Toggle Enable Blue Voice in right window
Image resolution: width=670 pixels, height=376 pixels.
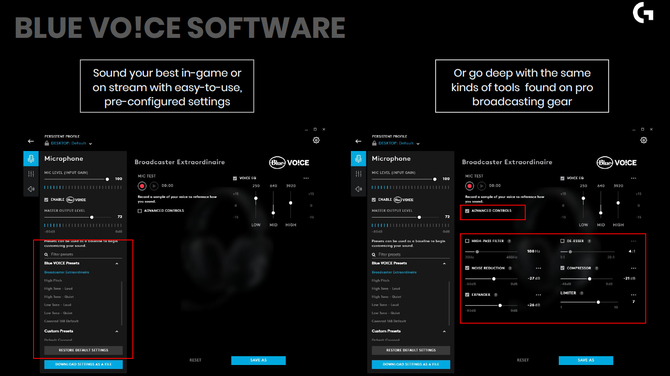(373, 200)
